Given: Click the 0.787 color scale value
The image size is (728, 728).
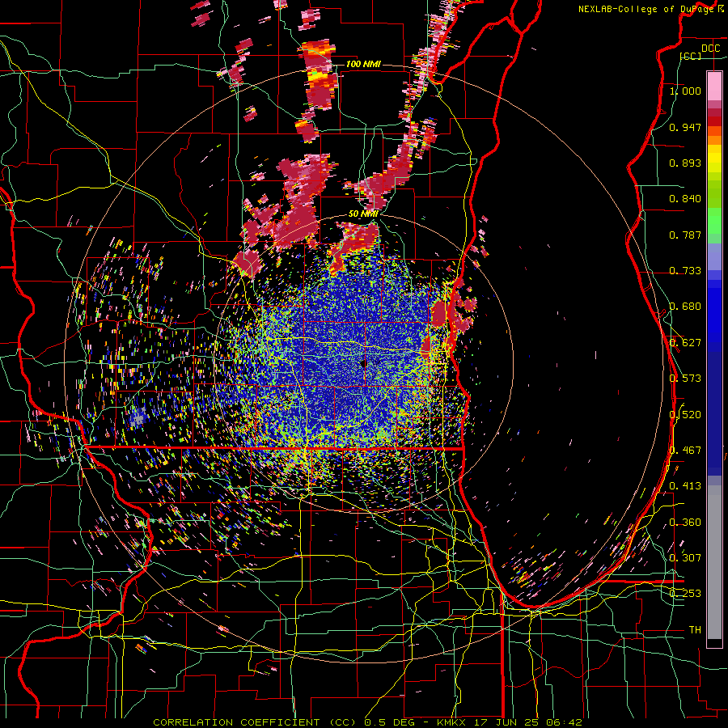Looking at the screenshot, I should [x=685, y=235].
